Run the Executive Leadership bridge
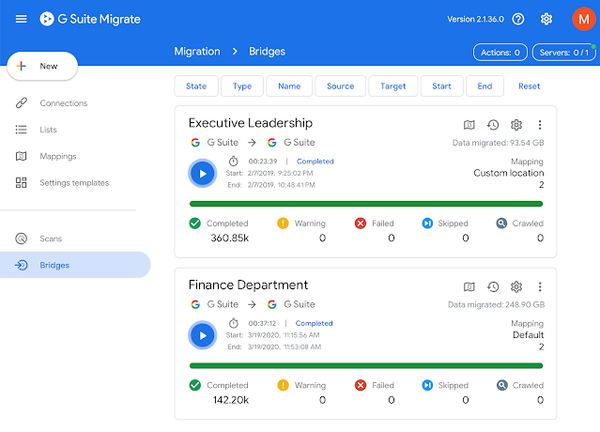Screen dimensions: 600x432 [202, 173]
